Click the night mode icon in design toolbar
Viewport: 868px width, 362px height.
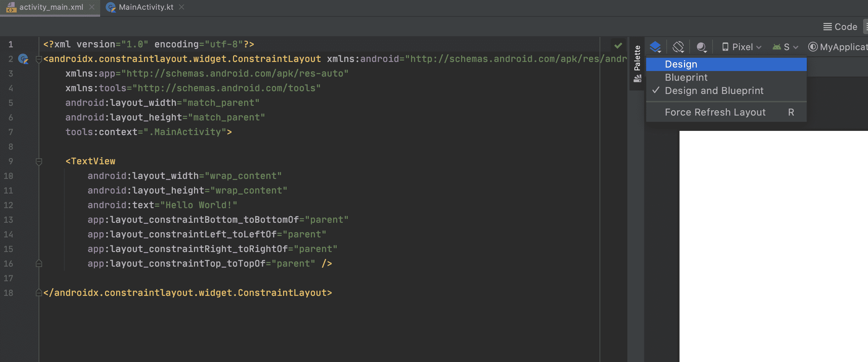[701, 47]
